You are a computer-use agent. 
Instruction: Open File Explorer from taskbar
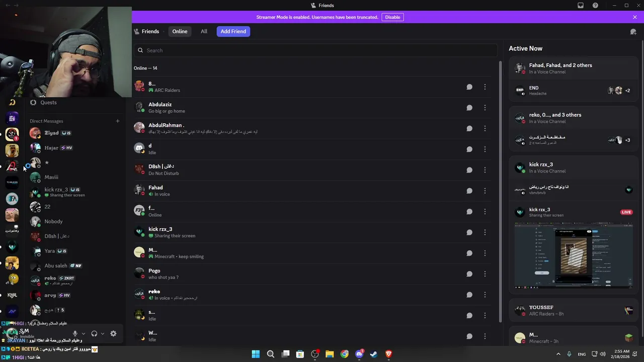pyautogui.click(x=330, y=354)
